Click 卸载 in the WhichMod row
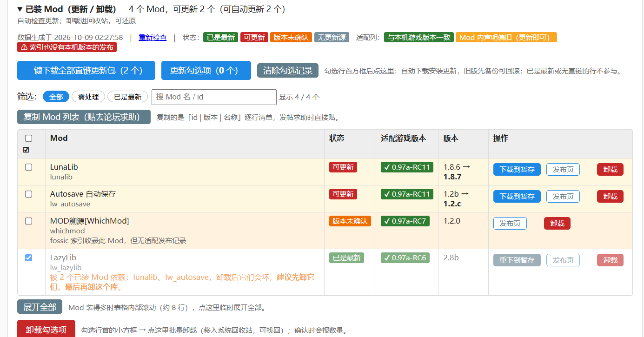 pyautogui.click(x=557, y=224)
